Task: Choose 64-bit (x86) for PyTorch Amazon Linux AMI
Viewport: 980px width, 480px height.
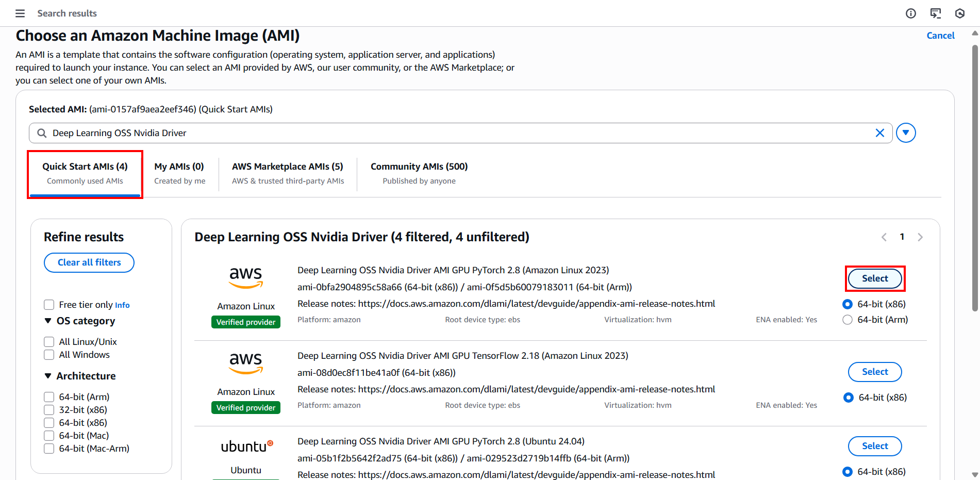Action: pyautogui.click(x=848, y=304)
